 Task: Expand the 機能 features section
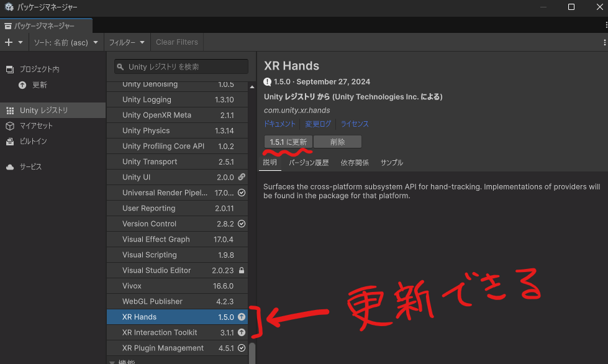pos(112,362)
